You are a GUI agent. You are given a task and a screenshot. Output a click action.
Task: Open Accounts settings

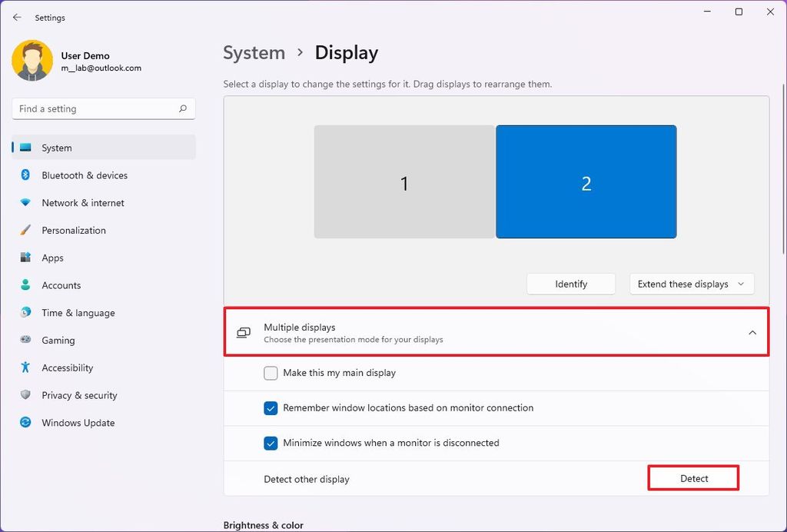pyautogui.click(x=61, y=285)
